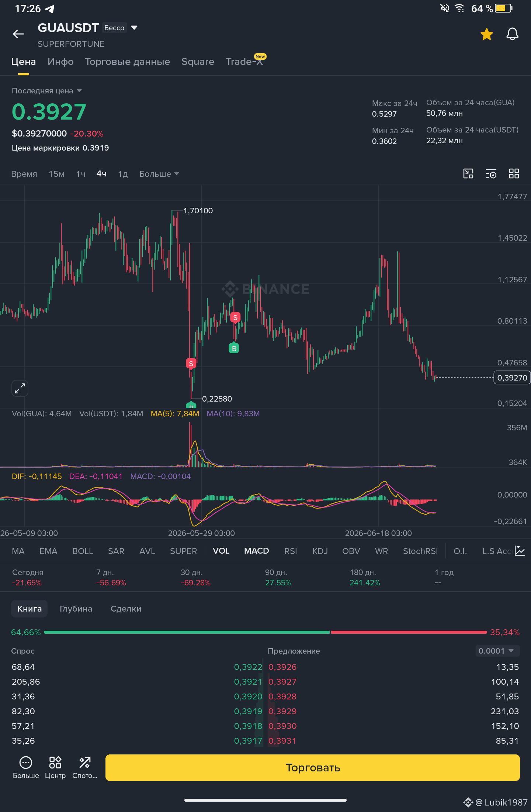This screenshot has height=812, width=531.
Task: Select the 4ч chart interval
Action: click(x=101, y=174)
